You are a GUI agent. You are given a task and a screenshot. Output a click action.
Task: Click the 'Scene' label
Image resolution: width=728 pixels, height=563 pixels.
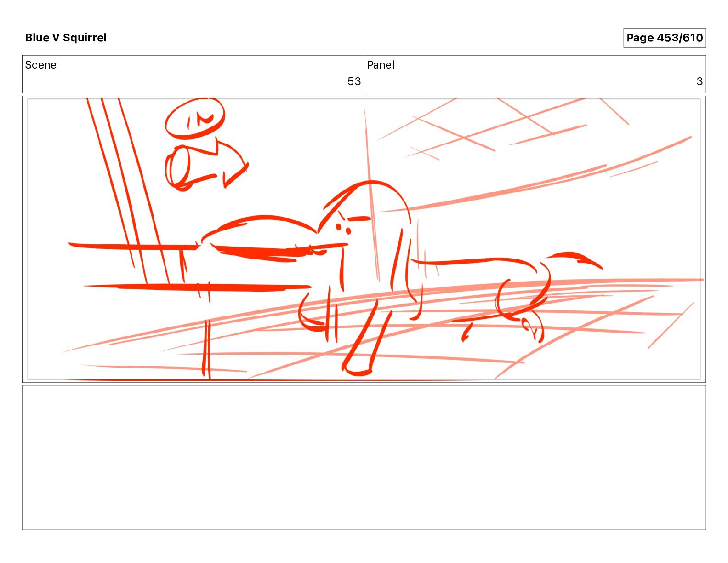pyautogui.click(x=40, y=65)
